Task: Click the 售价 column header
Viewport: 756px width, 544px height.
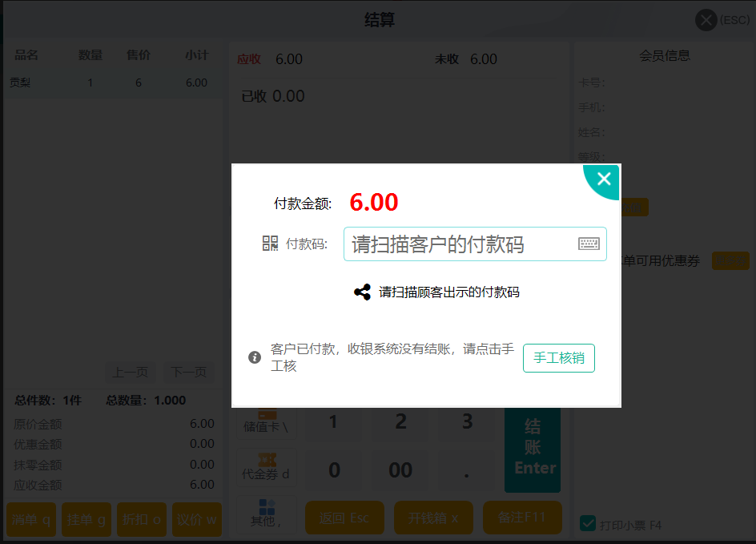Action: (139, 55)
